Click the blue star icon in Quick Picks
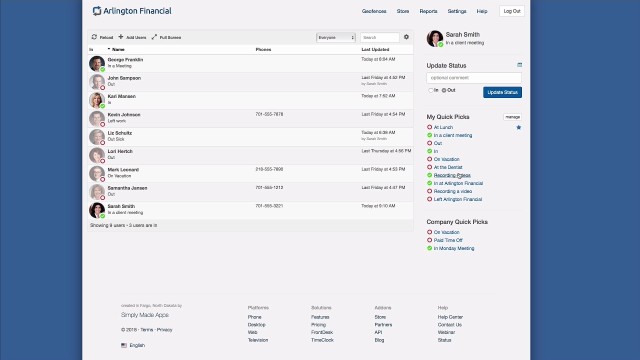 pos(518,127)
